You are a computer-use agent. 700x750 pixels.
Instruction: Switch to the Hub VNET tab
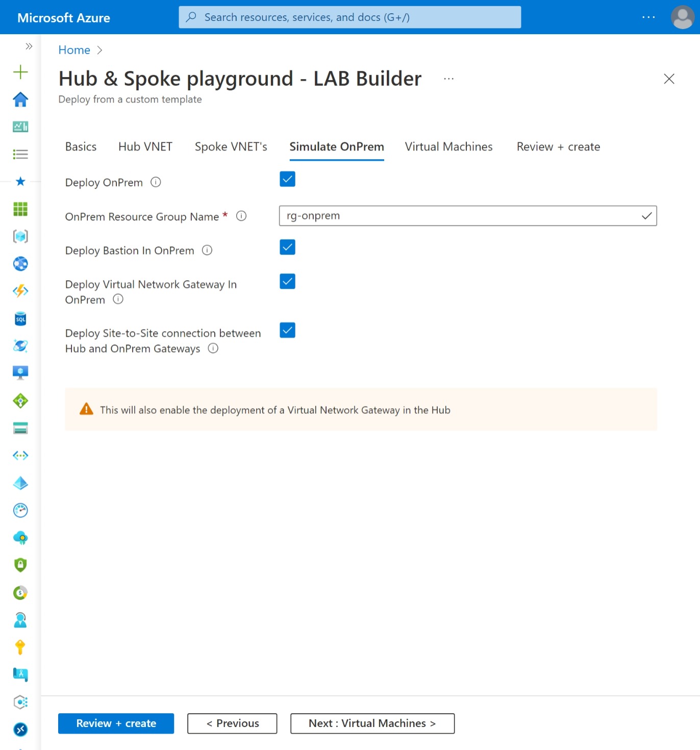pyautogui.click(x=145, y=147)
